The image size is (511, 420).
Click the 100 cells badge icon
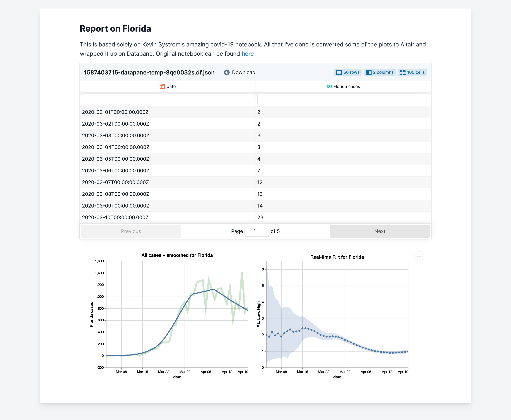point(403,72)
